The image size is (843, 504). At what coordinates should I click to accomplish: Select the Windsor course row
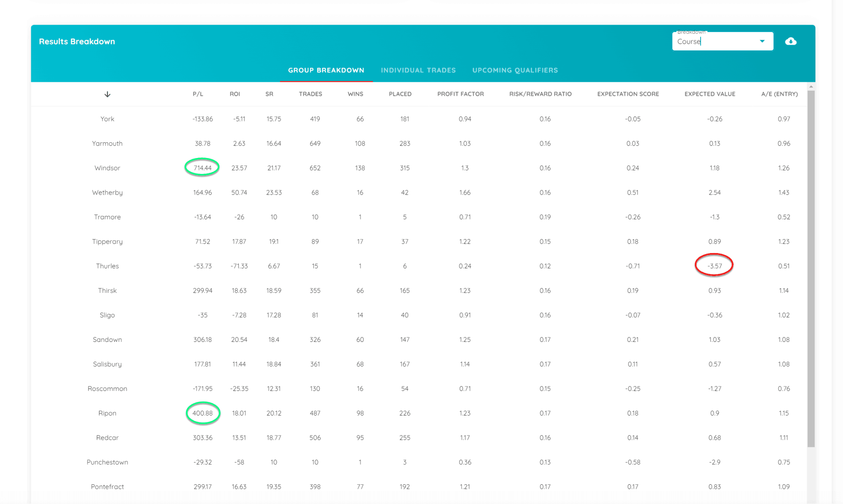(107, 168)
